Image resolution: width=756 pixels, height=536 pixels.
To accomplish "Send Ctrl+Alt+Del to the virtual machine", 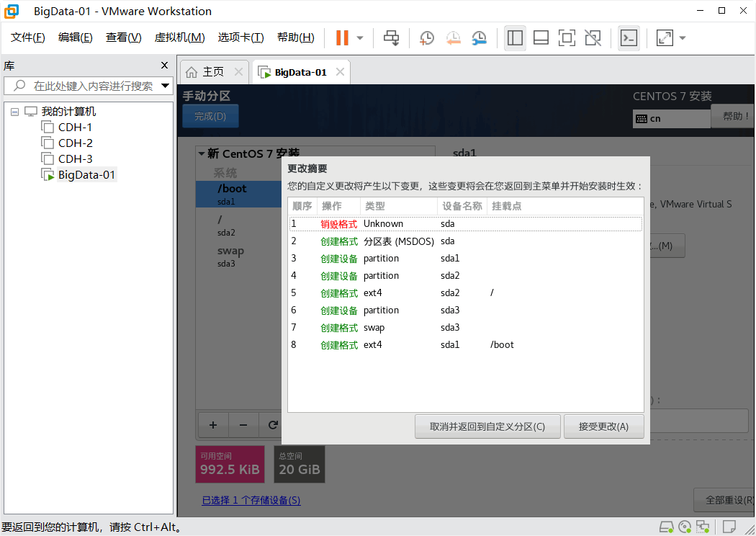I will point(391,37).
